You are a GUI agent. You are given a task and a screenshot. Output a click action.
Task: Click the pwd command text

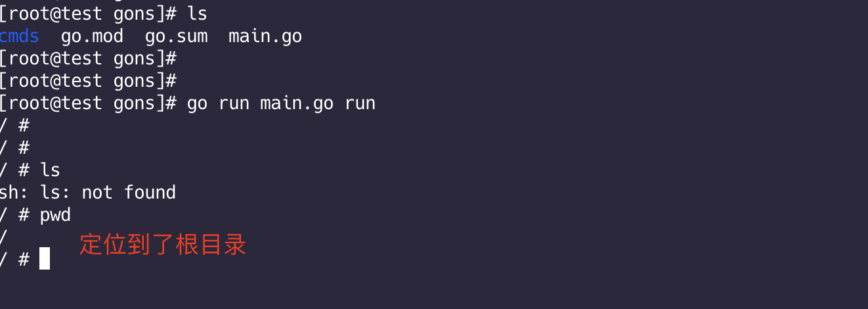[x=55, y=215]
